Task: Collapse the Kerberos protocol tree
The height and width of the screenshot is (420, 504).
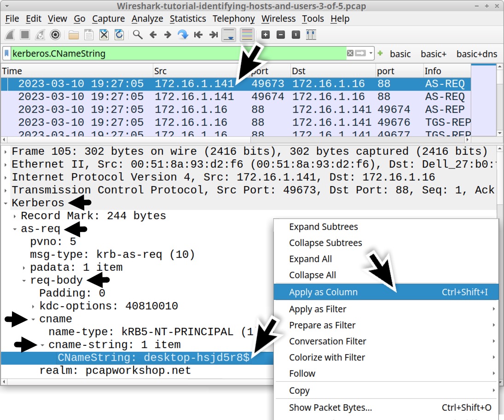Action: coord(5,203)
